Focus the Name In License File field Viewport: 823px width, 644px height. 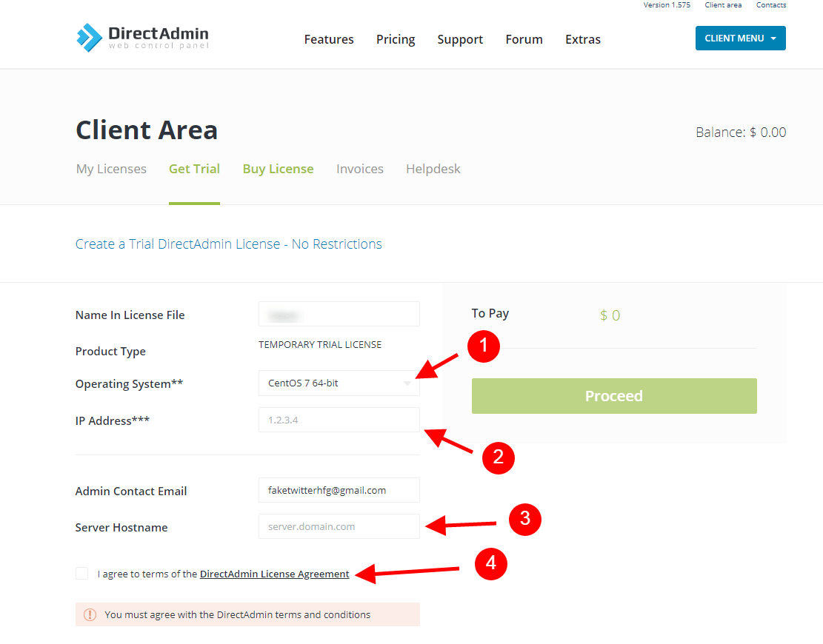(x=339, y=314)
